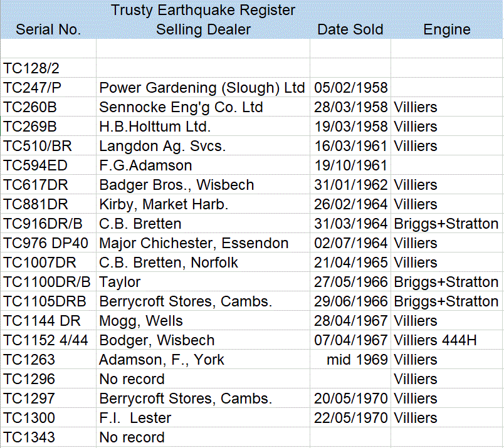The image size is (504, 448).
Task: Select Briggs+Stratton engine cell for TC916DR/B
Action: tap(446, 224)
